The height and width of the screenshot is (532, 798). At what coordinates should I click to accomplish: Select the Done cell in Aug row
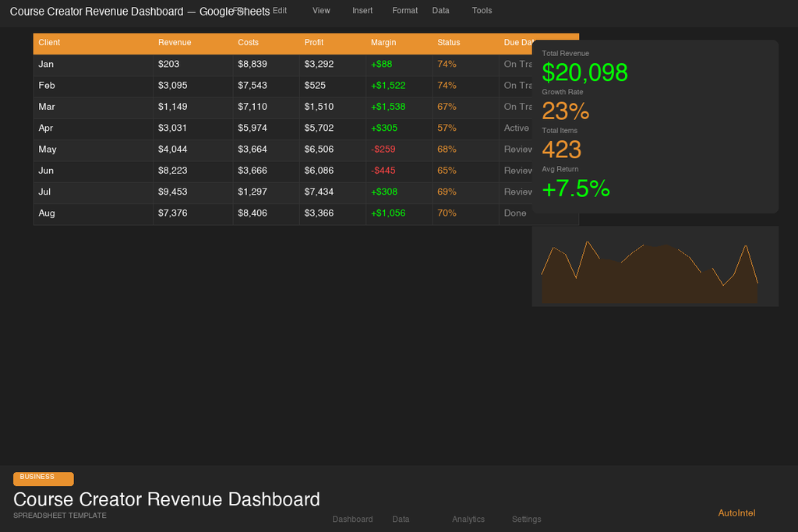click(x=516, y=214)
